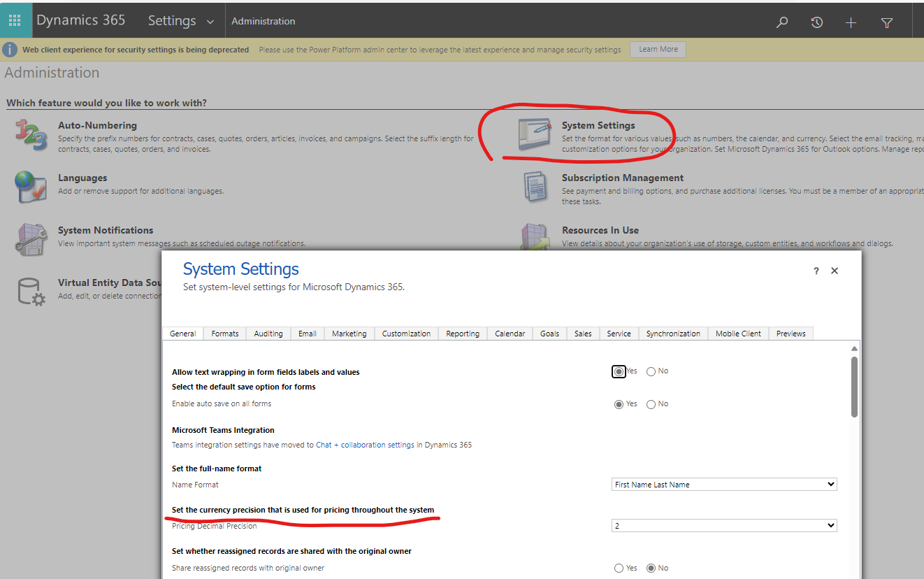Screen dimensions: 924x579
Task: Click the plus quick create icon
Action: tap(851, 22)
